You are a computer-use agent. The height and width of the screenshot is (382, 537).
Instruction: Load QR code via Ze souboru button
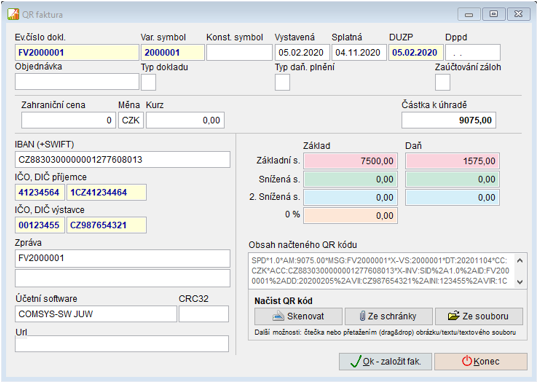click(x=479, y=316)
